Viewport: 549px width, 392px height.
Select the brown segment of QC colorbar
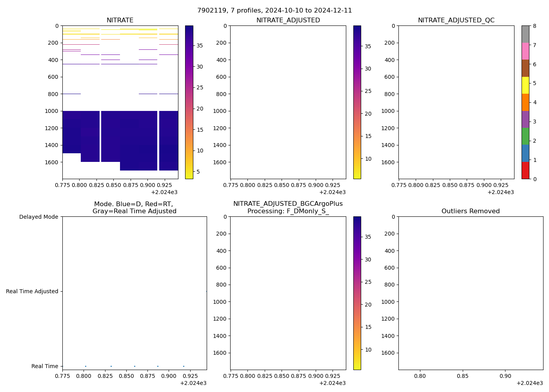(x=525, y=68)
